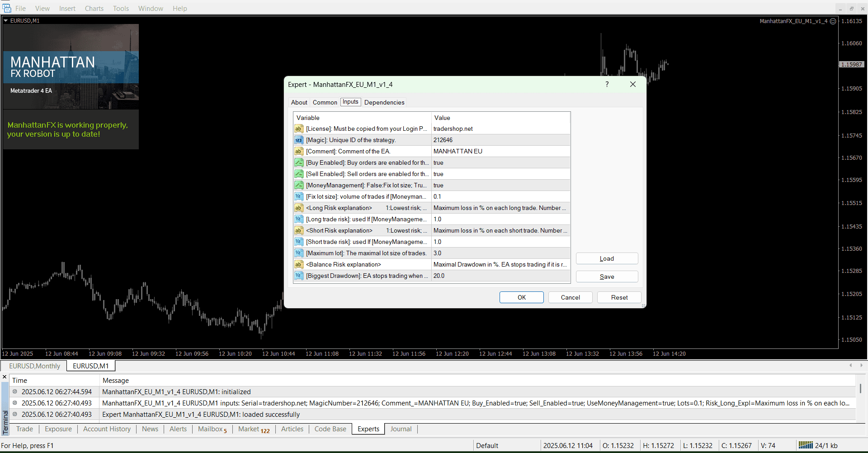This screenshot has width=868, height=453.
Task: Open the EURUSD,M1 chart dropdown arrow
Action: 6,20
